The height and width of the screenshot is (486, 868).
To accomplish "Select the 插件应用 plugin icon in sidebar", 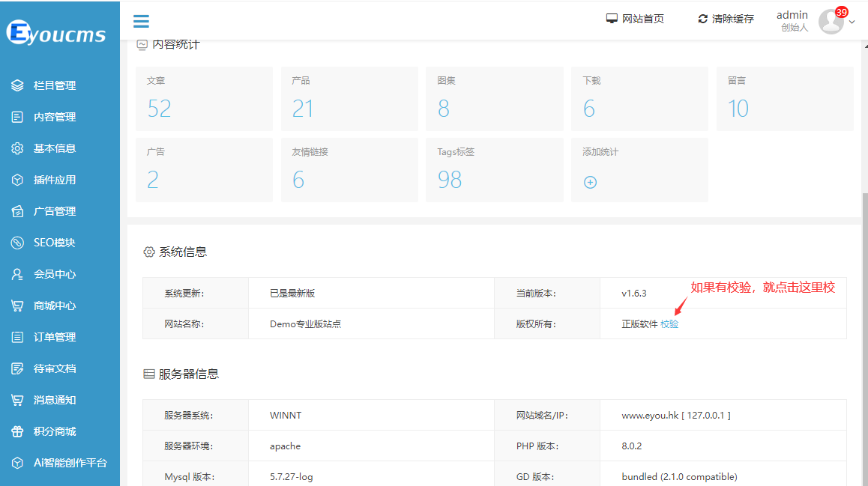I will [x=17, y=179].
